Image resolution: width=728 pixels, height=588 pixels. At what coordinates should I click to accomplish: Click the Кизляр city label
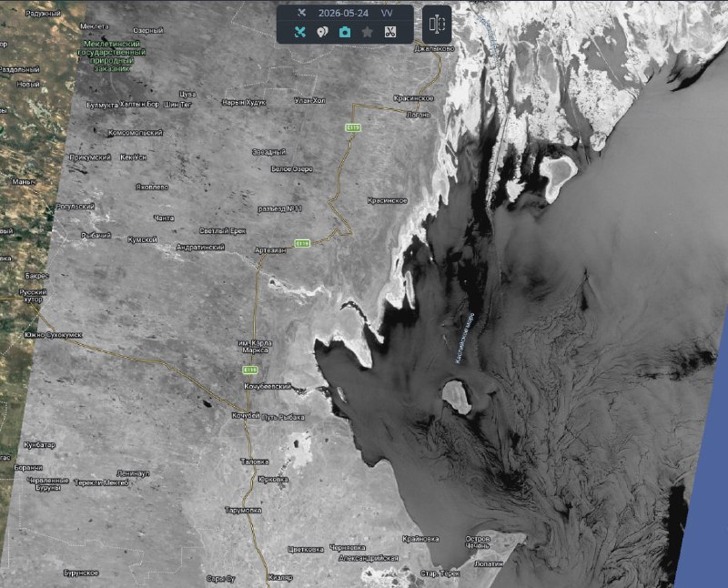click(280, 578)
